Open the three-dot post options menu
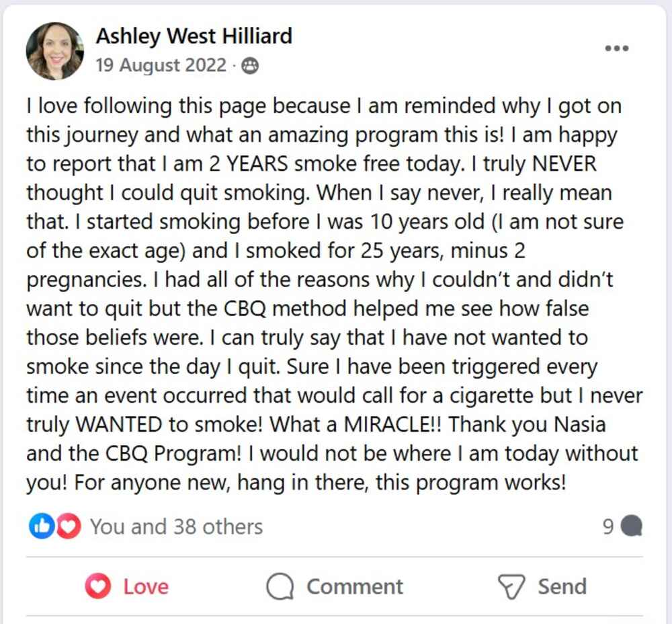The height and width of the screenshot is (624, 672). tap(616, 48)
